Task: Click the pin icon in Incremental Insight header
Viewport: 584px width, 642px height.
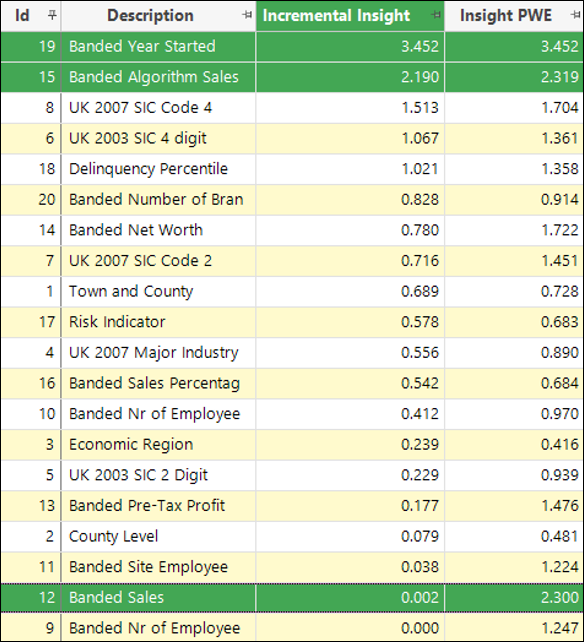Action: 436,15
